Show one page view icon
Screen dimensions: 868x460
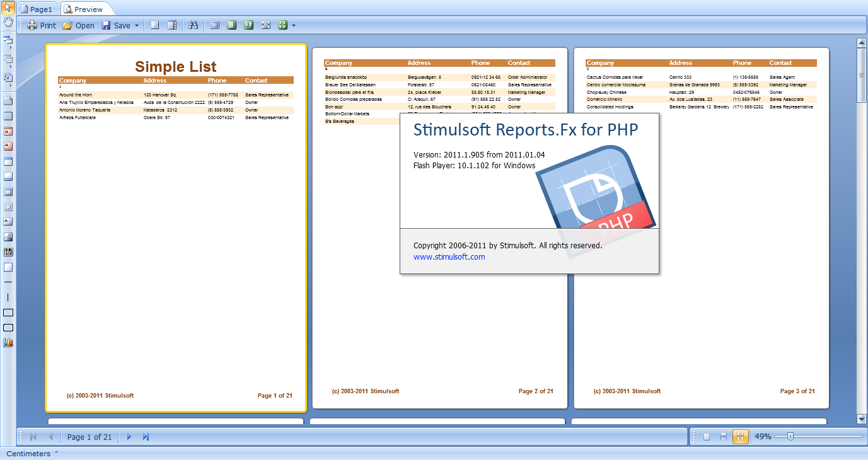pyautogui.click(x=231, y=25)
